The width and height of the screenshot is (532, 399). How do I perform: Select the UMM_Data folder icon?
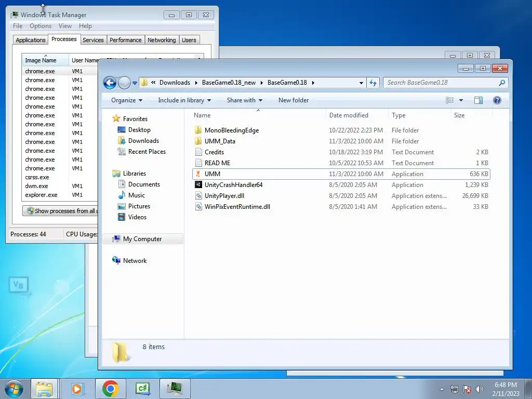click(198, 141)
